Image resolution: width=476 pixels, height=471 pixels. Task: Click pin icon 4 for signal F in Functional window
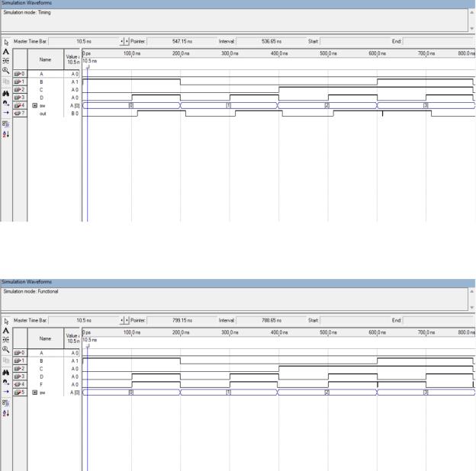click(20, 384)
